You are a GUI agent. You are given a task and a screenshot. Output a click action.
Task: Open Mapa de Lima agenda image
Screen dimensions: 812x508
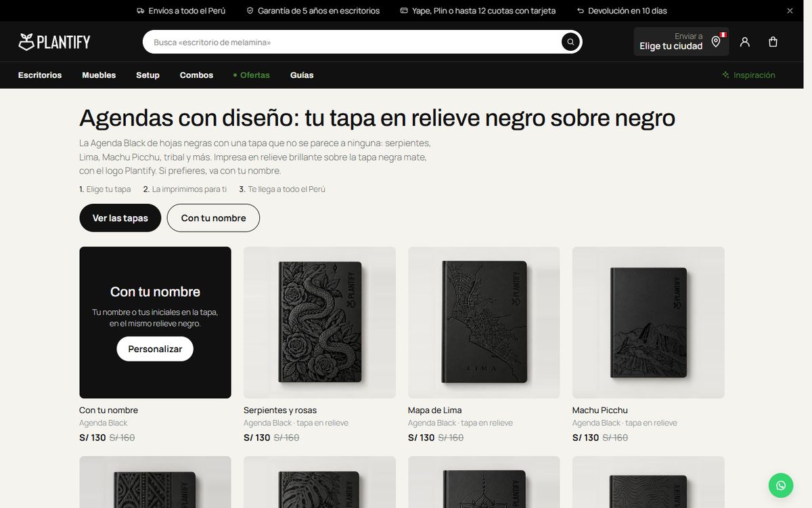pos(484,322)
